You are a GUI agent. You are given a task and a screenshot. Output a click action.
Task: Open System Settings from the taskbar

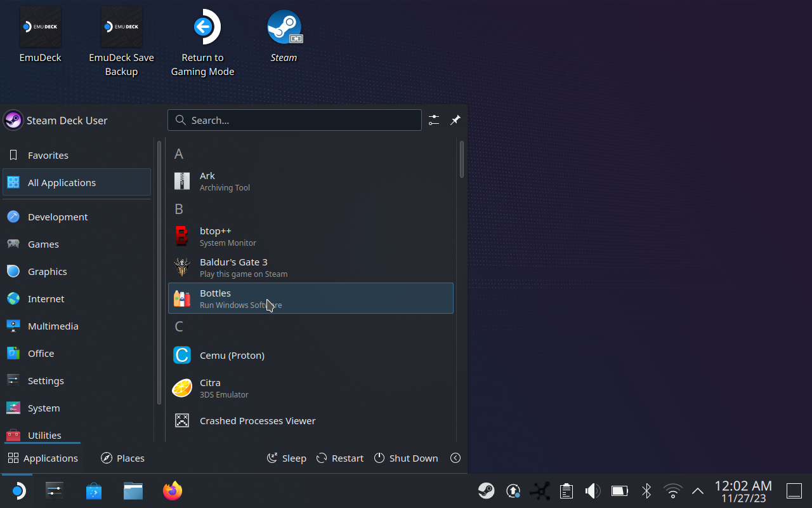click(x=55, y=491)
